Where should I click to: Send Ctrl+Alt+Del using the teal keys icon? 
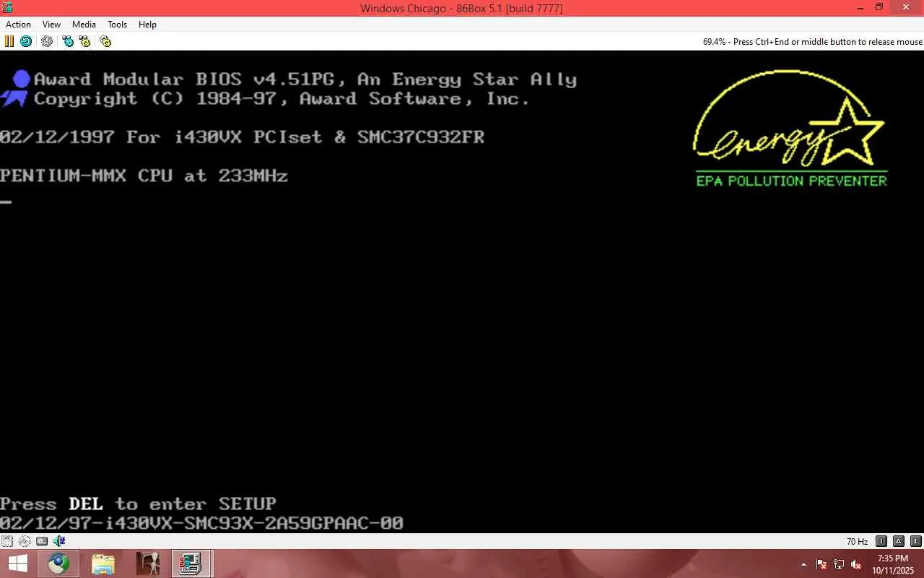pos(68,41)
